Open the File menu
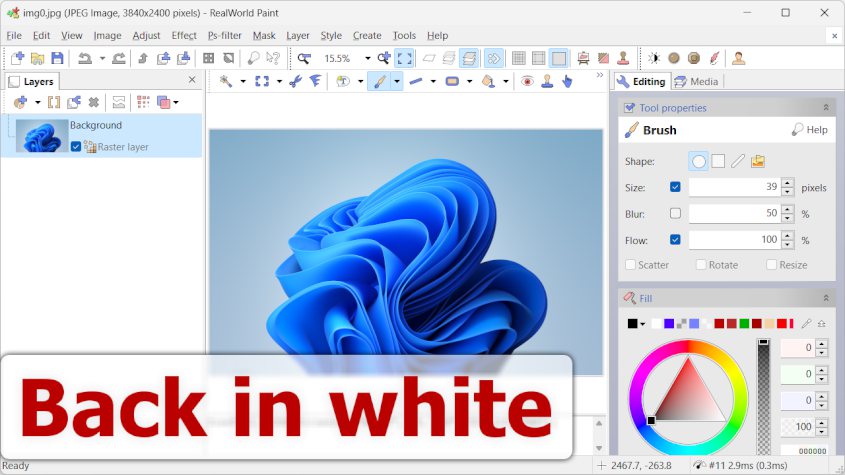This screenshot has height=475, width=845. pos(14,36)
